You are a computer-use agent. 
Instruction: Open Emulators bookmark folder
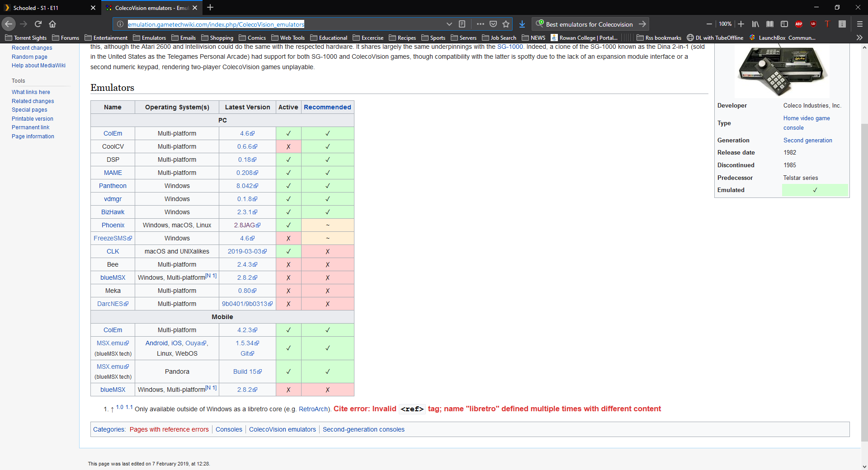click(x=149, y=38)
